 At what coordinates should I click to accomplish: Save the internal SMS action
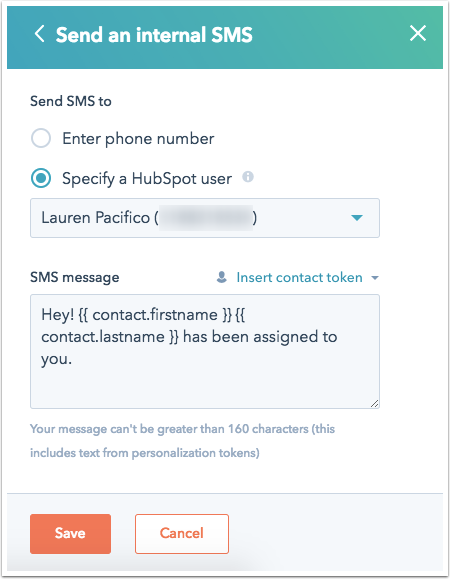(71, 534)
